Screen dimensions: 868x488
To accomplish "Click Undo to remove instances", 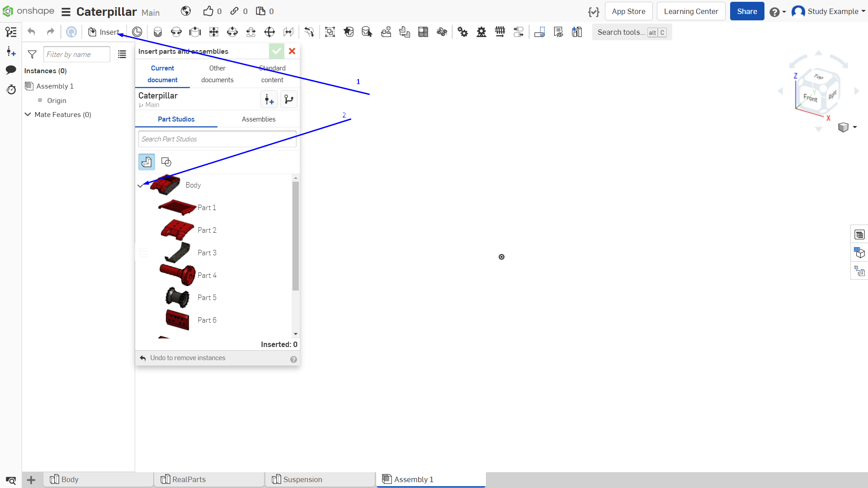I will (183, 358).
